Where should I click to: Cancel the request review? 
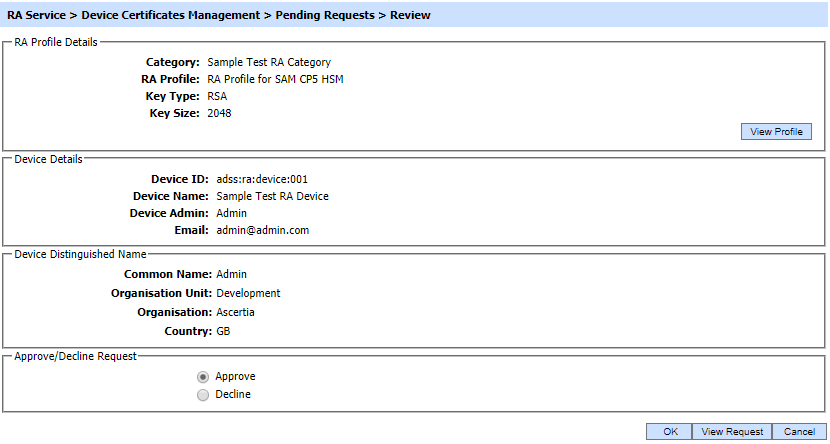point(799,432)
